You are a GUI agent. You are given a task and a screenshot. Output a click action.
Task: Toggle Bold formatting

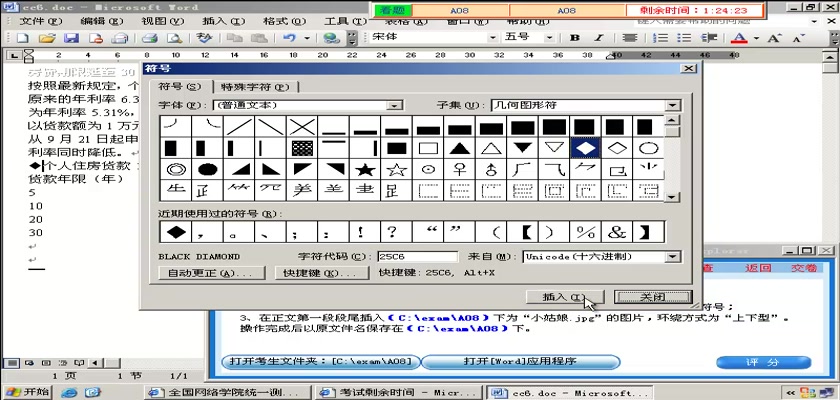coord(575,38)
